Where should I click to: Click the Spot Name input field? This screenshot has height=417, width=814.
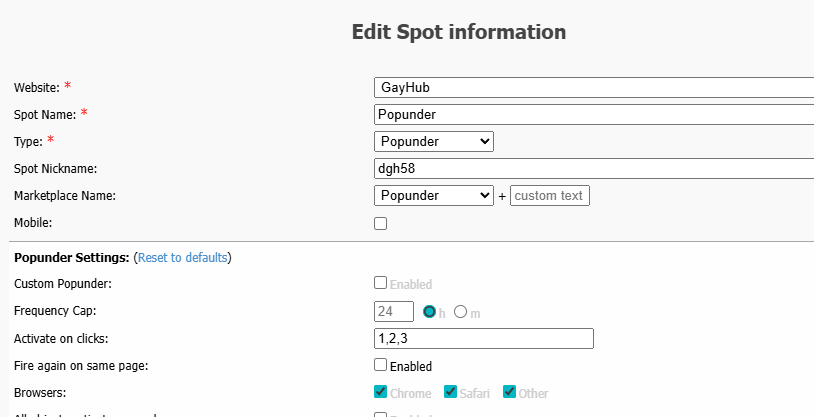[x=593, y=114]
